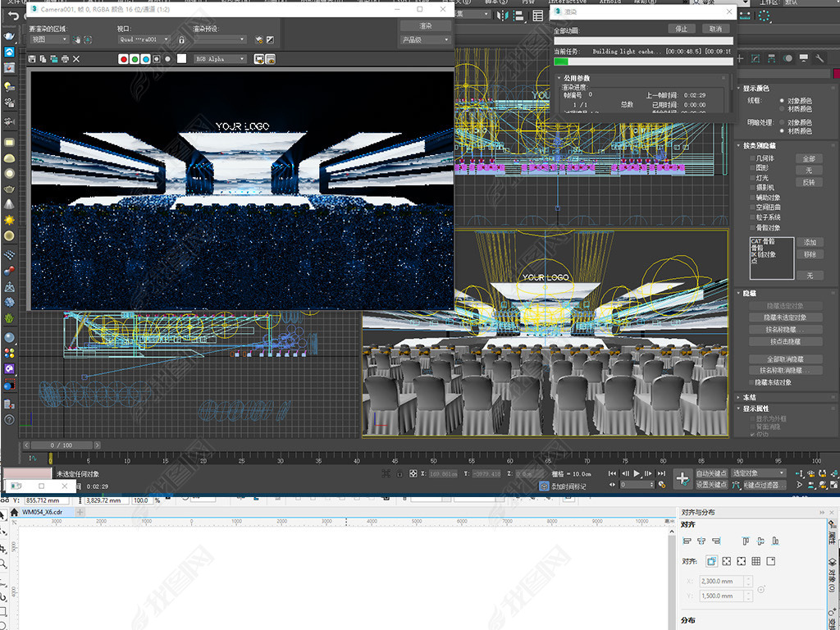The image size is (840, 630).
Task: Click the 添加 button
Action: coord(810,242)
